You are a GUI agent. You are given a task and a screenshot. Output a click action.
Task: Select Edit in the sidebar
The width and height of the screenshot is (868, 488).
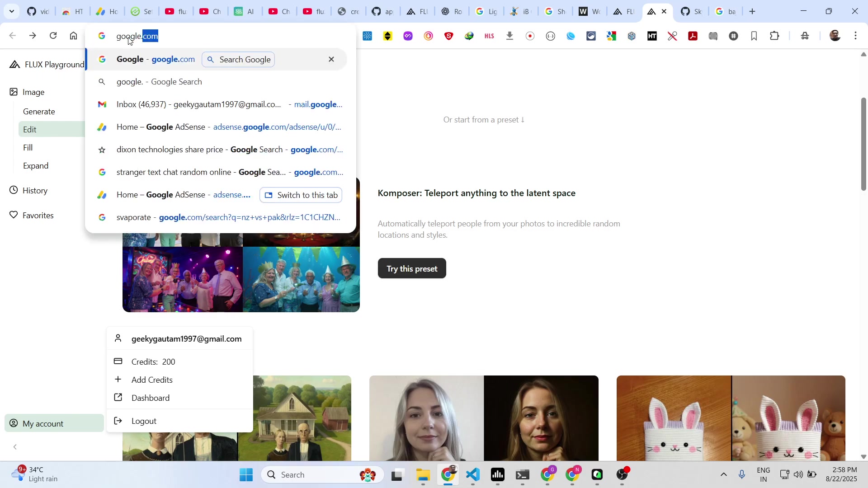coord(52,130)
